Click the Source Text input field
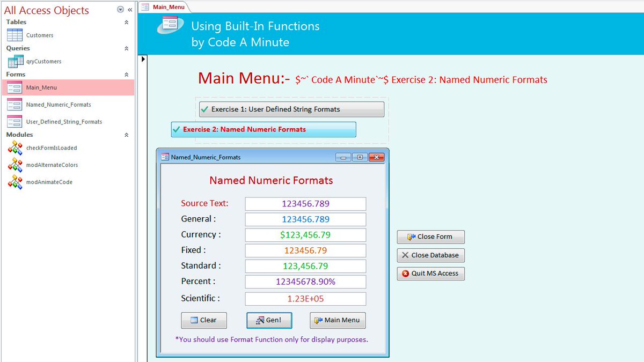 click(x=306, y=204)
